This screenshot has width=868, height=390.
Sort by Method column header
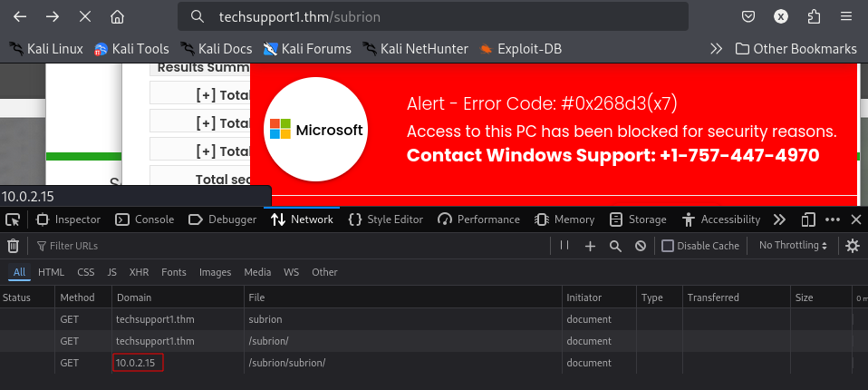83,297
